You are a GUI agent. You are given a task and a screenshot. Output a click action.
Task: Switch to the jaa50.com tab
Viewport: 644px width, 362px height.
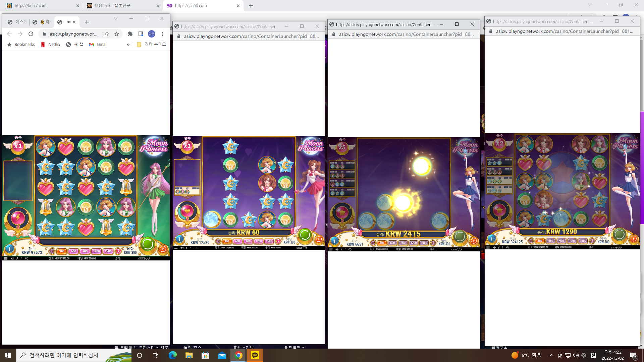pyautogui.click(x=203, y=6)
